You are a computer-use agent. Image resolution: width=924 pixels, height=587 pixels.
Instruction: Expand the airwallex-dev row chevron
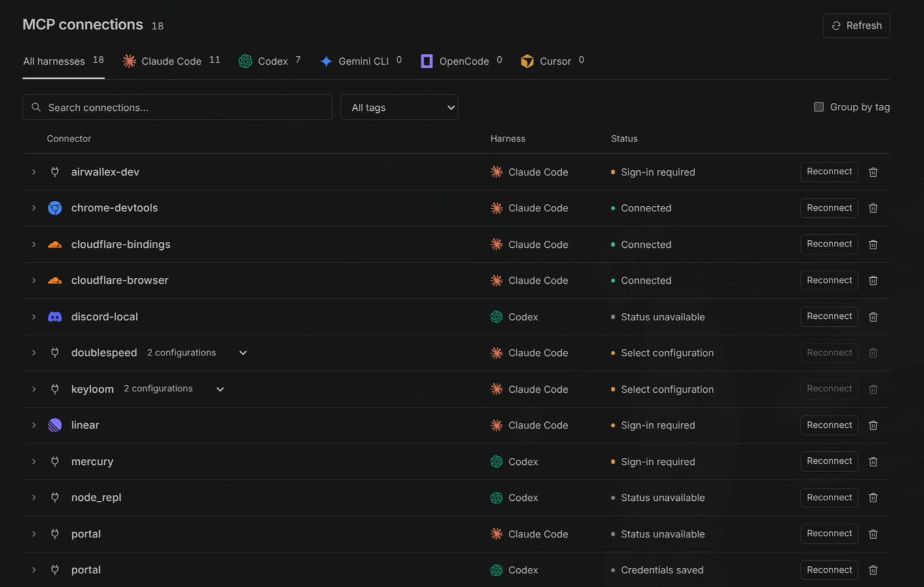click(34, 172)
